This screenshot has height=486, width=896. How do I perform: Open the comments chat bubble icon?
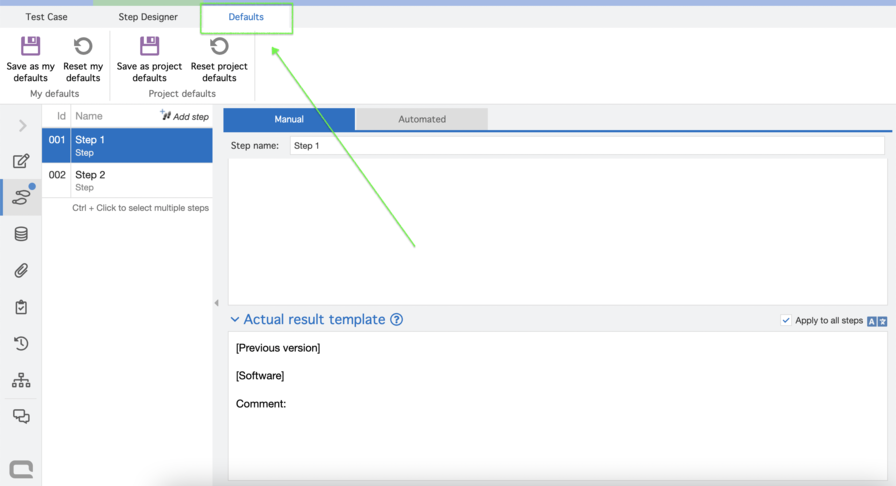click(x=21, y=417)
